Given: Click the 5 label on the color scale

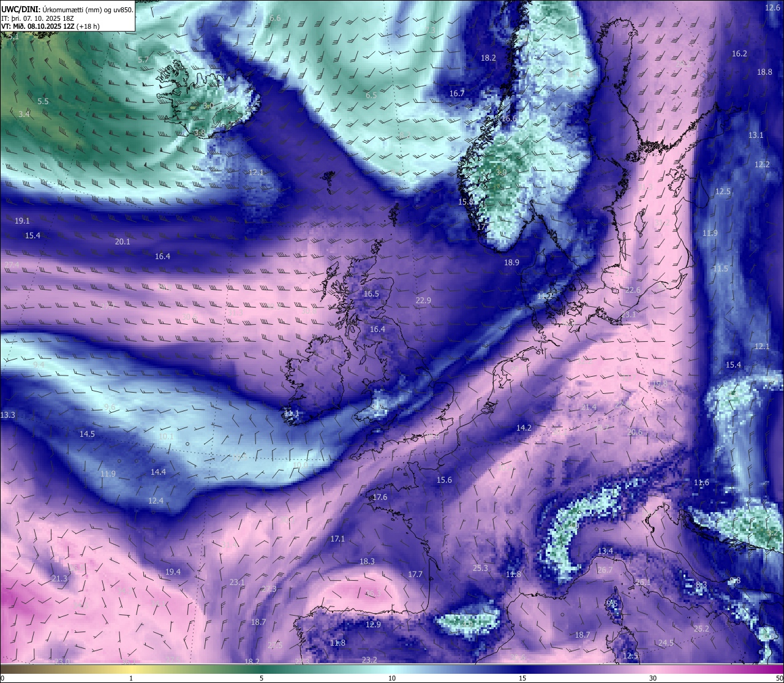Looking at the screenshot, I should 262,678.
